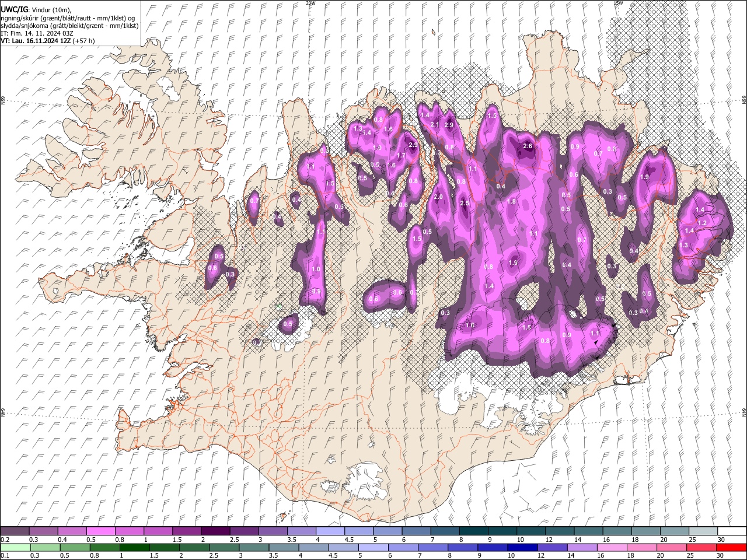Click the bright magenta 0.5–0.8 snow swatch
The width and height of the screenshot is (747, 560).
tap(100, 531)
